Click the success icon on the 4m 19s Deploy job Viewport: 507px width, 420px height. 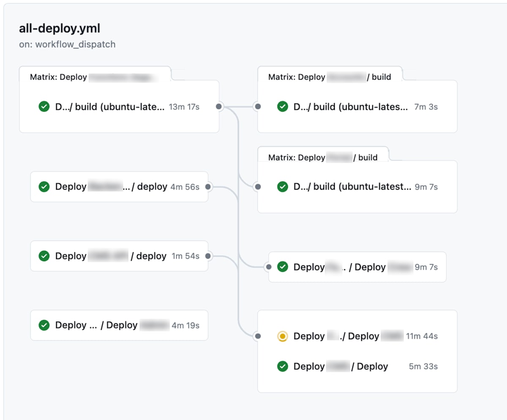click(x=44, y=325)
